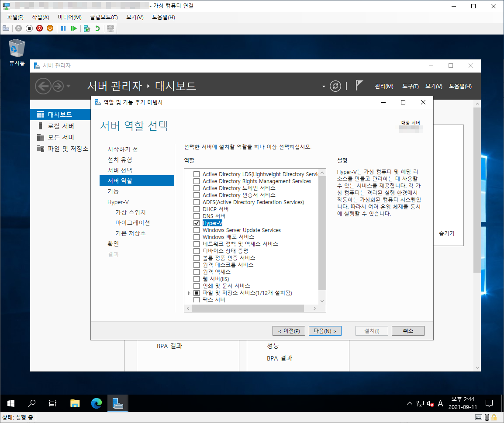Uncheck the Hyper-V role checkbox
Viewport: 504px width, 423px height.
pyautogui.click(x=197, y=223)
